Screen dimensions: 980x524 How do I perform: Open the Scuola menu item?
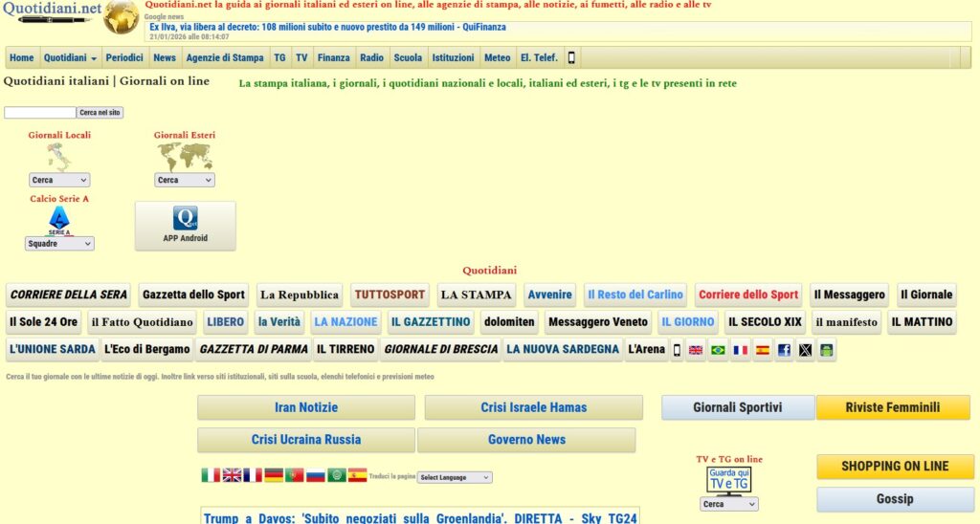[x=408, y=57]
